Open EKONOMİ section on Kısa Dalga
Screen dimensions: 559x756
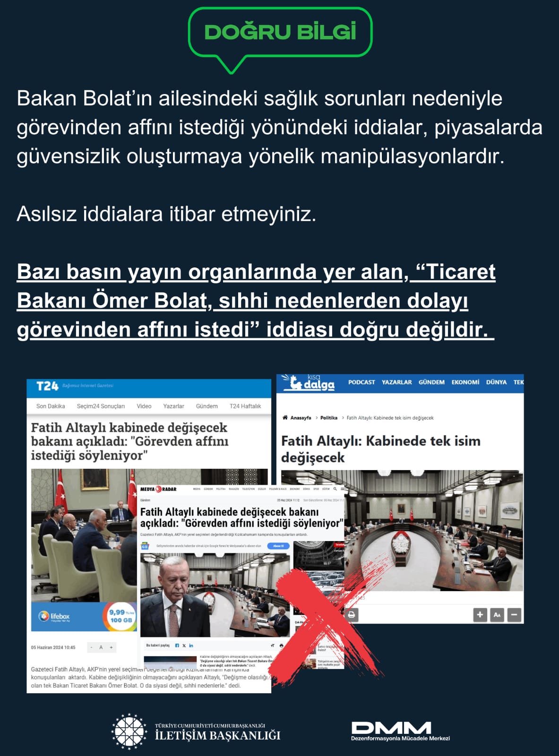465,382
